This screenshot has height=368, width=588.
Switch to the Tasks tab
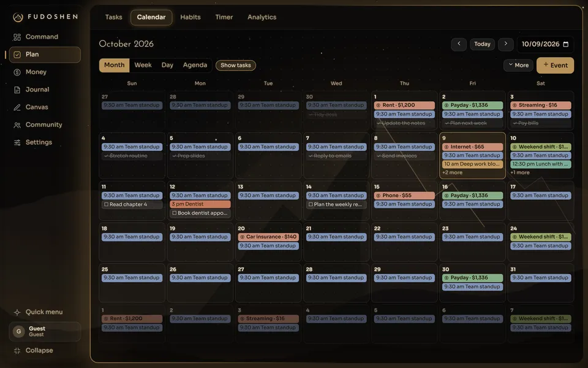pos(114,17)
